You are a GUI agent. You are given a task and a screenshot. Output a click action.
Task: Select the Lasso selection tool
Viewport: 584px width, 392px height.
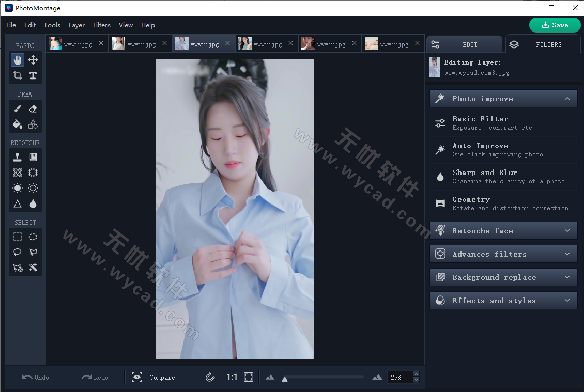click(18, 252)
